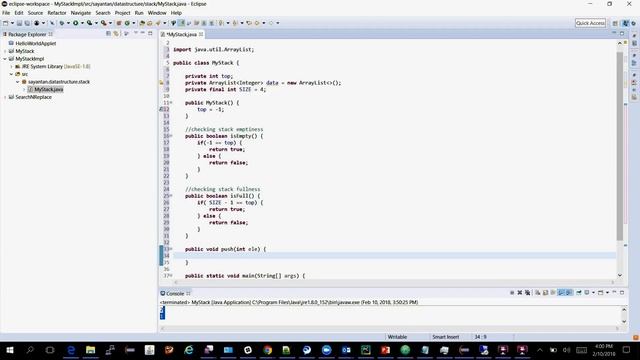Select the HelloWorldApplet project
Screen dimensions: 640x360
[36, 43]
